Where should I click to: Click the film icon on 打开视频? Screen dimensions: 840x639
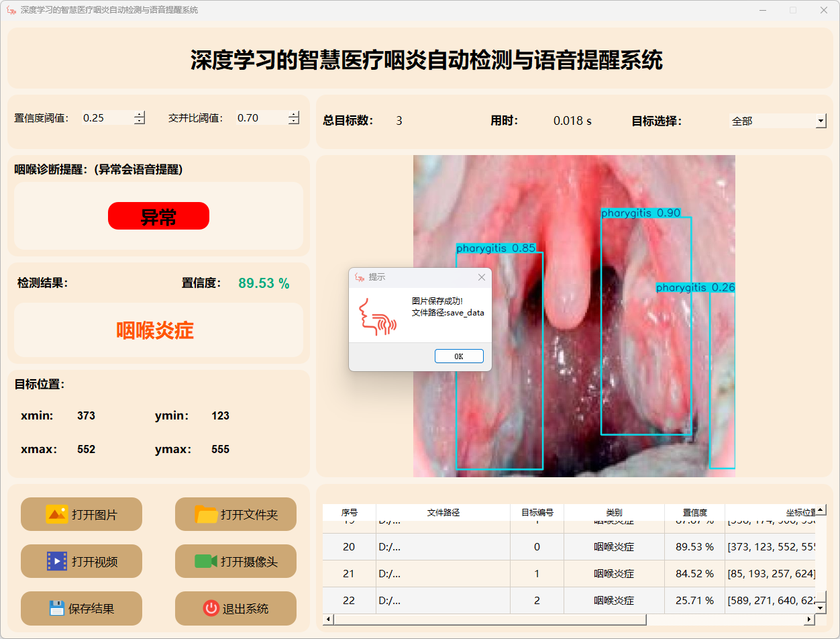click(56, 561)
